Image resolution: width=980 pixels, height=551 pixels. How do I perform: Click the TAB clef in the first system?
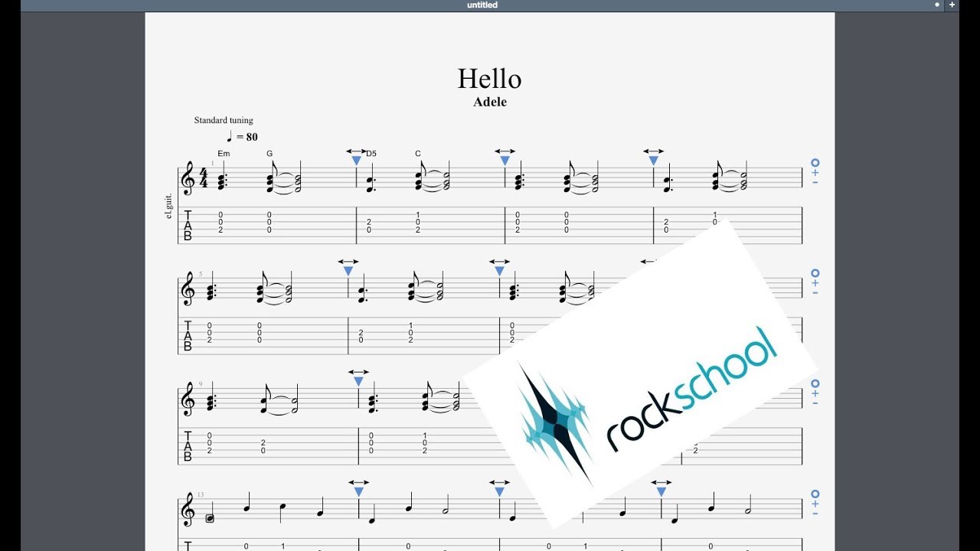(x=188, y=225)
